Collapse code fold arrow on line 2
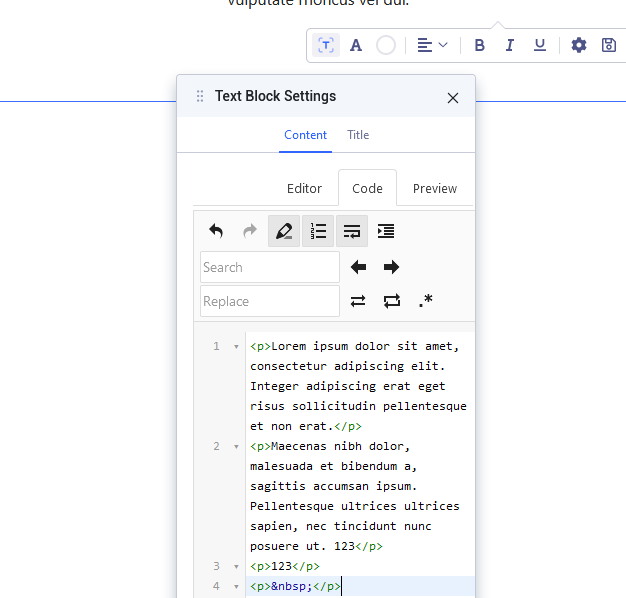This screenshot has height=598, width=626. point(236,447)
